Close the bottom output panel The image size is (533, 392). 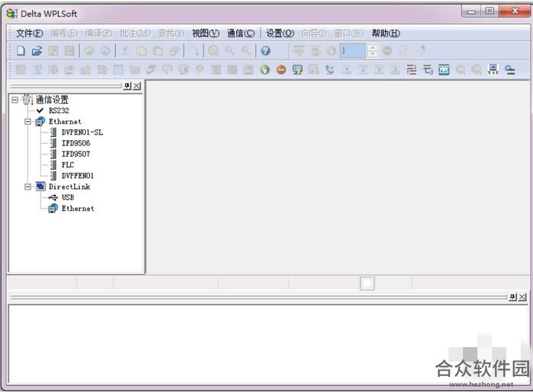coord(522,297)
